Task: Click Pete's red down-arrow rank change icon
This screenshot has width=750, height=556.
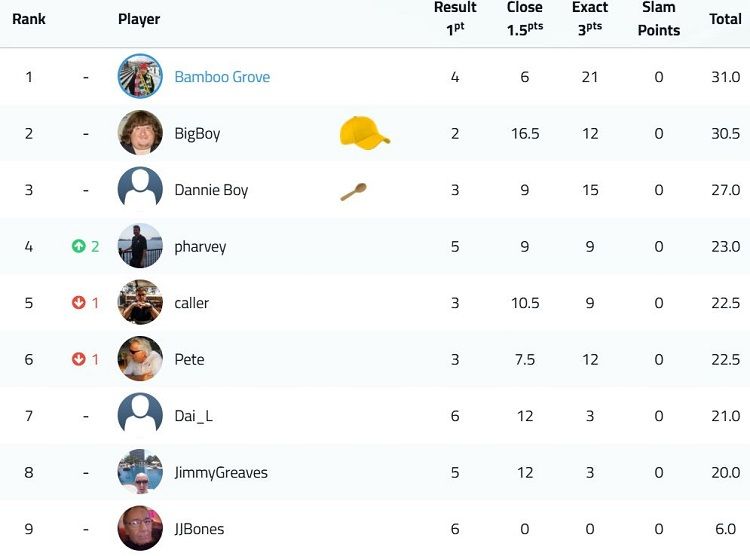Action: point(78,359)
